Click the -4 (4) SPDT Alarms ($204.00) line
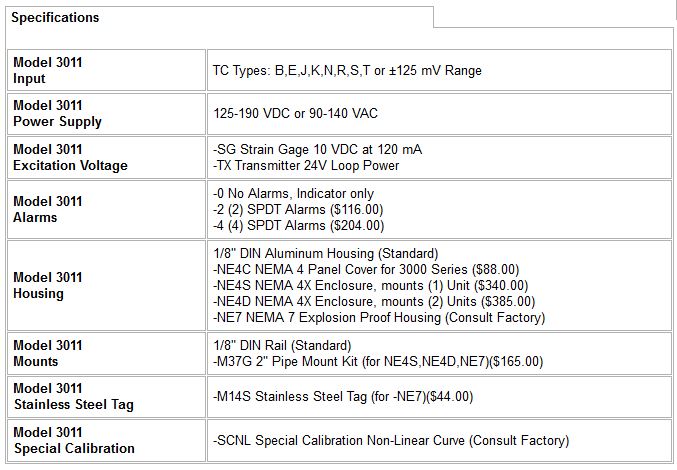677x470 pixels. (x=298, y=225)
